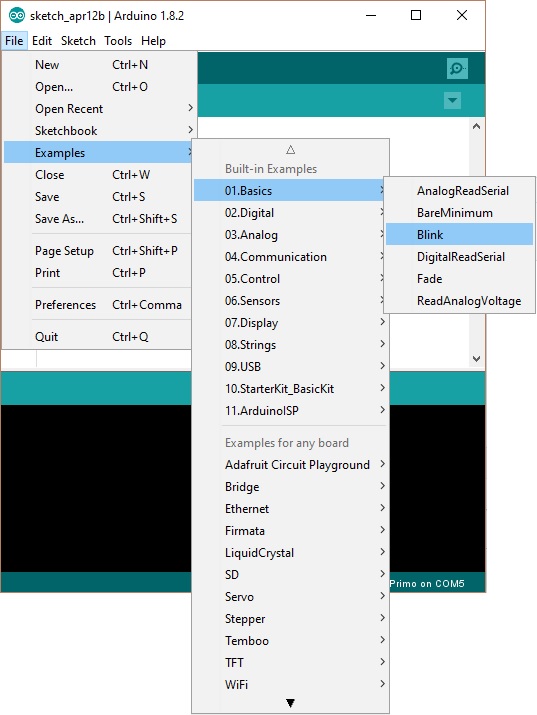The image size is (537, 715).
Task: Click the Arduino logo in title bar
Action: (x=17, y=15)
